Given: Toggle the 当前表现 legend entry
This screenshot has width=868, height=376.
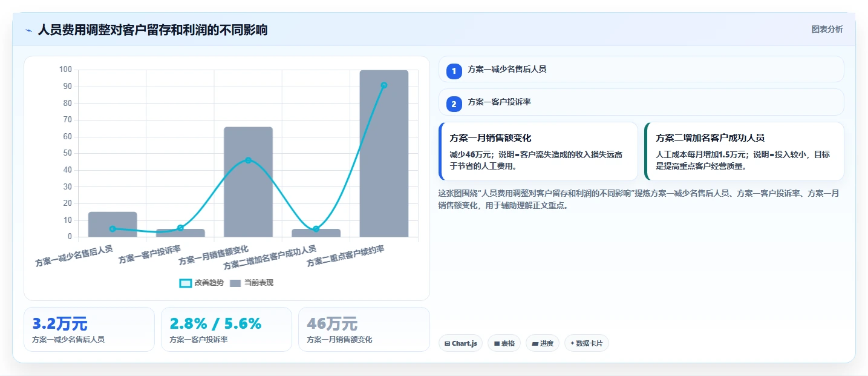Looking at the screenshot, I should (252, 283).
